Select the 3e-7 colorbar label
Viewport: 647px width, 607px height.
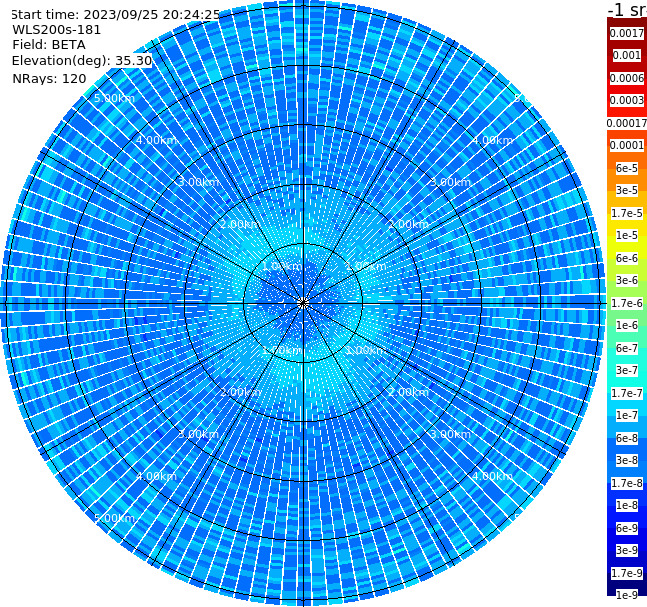click(627, 370)
